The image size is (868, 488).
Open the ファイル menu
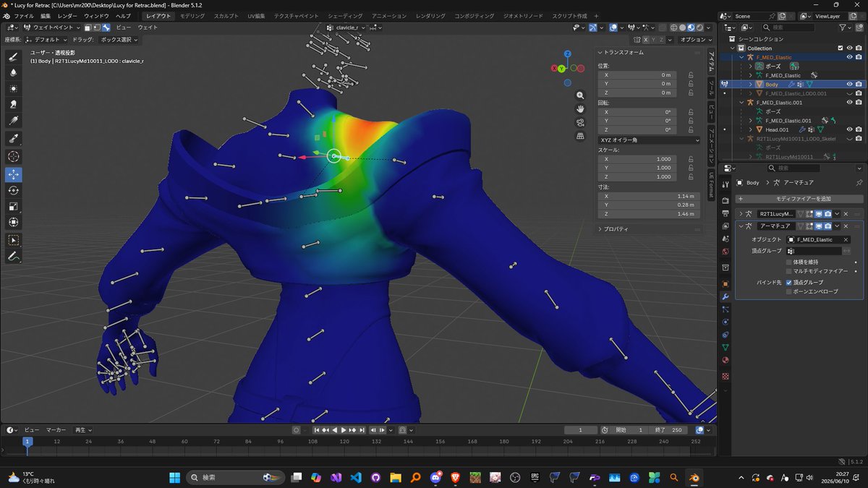click(x=24, y=15)
